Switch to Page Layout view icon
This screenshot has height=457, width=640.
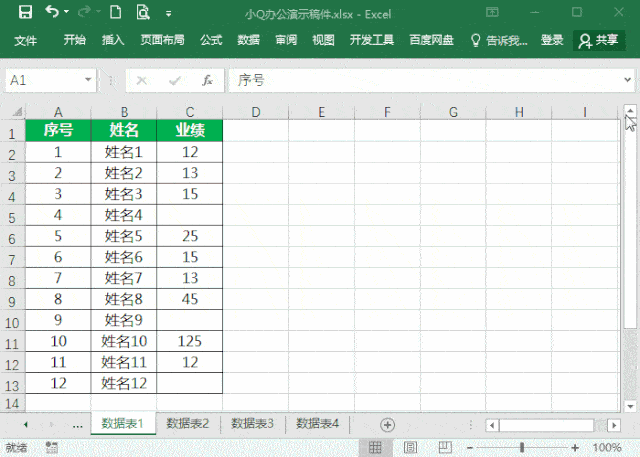410,448
